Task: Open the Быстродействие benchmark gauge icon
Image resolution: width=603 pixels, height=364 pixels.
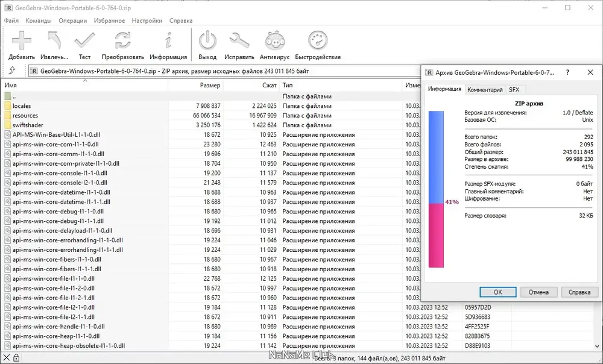Action: [318, 40]
